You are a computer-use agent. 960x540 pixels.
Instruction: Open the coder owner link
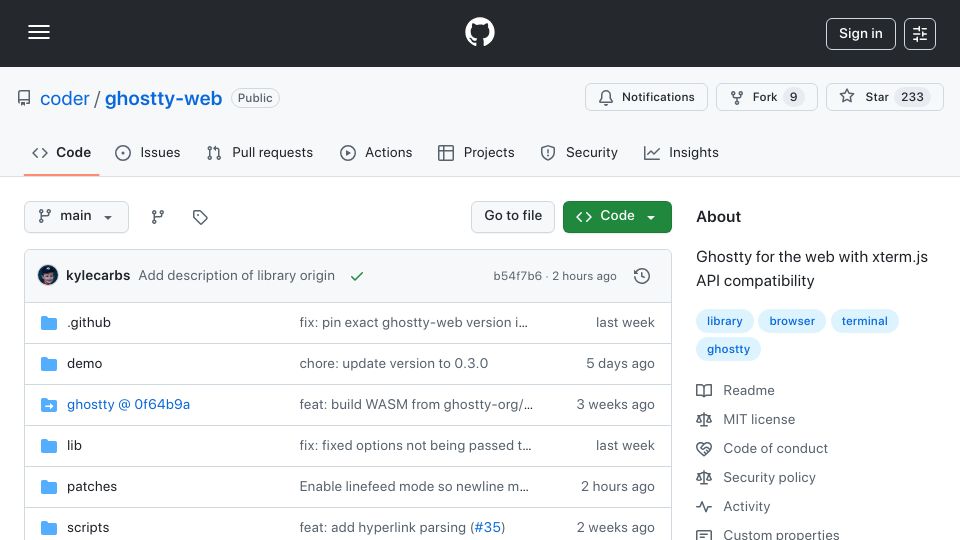point(64,99)
